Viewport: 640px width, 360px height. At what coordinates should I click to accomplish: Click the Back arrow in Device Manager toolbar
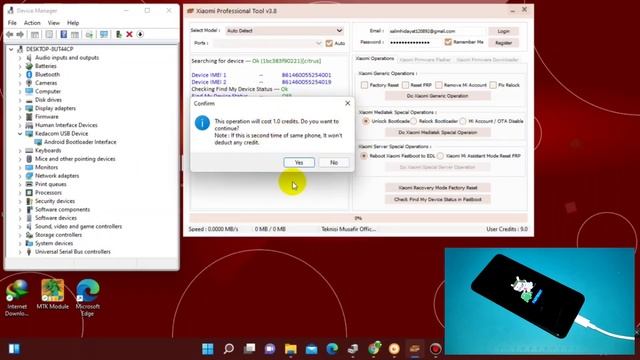pos(10,34)
